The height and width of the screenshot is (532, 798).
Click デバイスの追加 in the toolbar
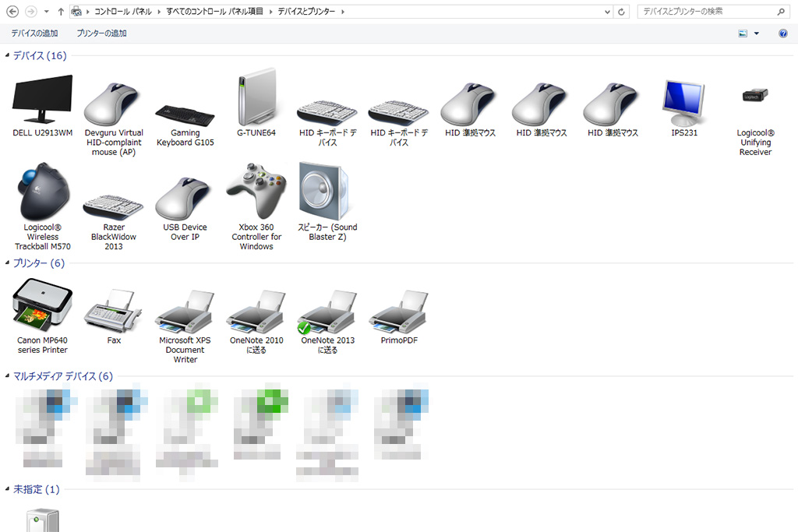pos(34,33)
